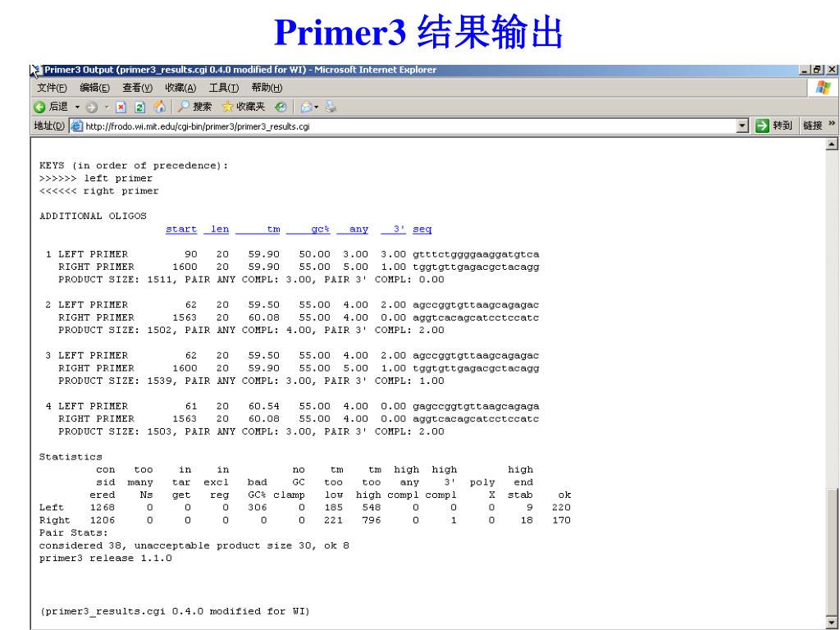
Task: Click the window title bar icon
Action: (x=35, y=71)
